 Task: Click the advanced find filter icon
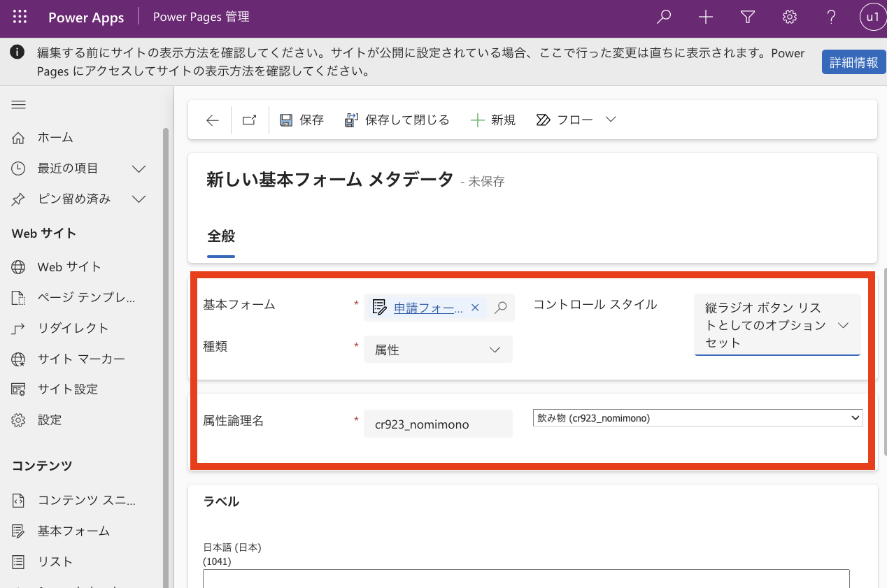(748, 18)
